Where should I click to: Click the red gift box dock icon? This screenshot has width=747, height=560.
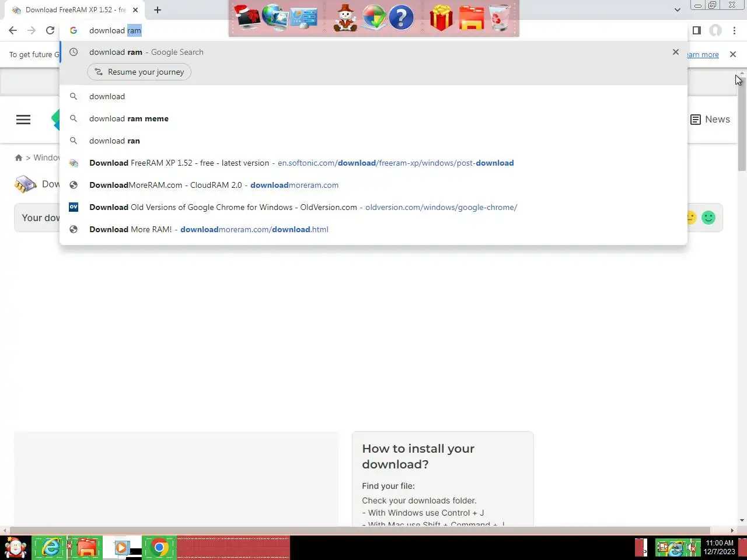pyautogui.click(x=441, y=17)
